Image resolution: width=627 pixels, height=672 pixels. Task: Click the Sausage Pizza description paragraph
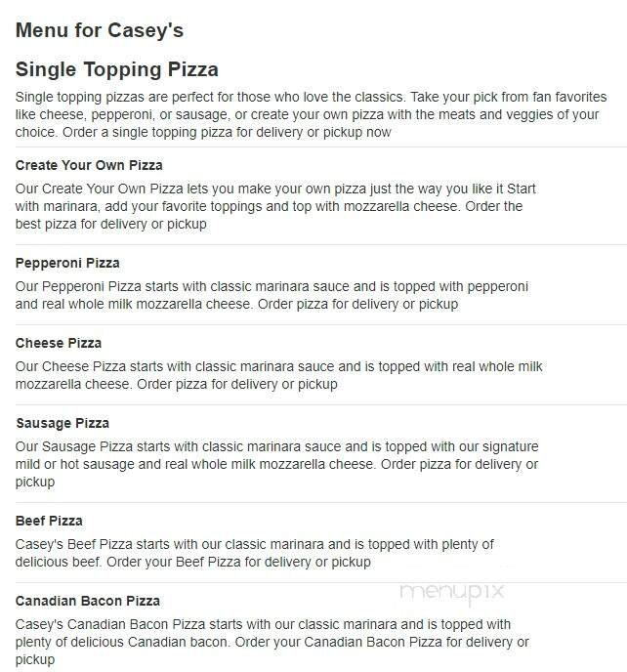276,464
